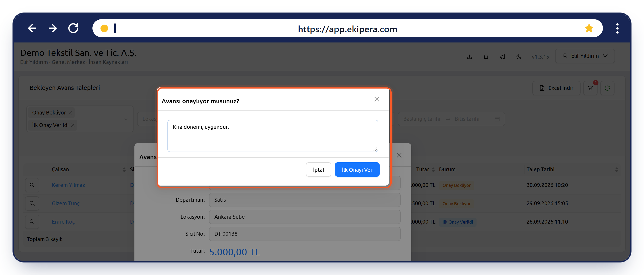Click the İlk Onay Verildi status badge
Viewport: 644px width, 275px height.
click(458, 222)
